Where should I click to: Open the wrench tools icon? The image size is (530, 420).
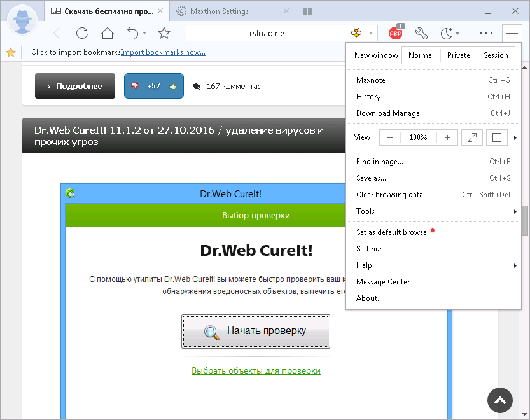[x=421, y=33]
